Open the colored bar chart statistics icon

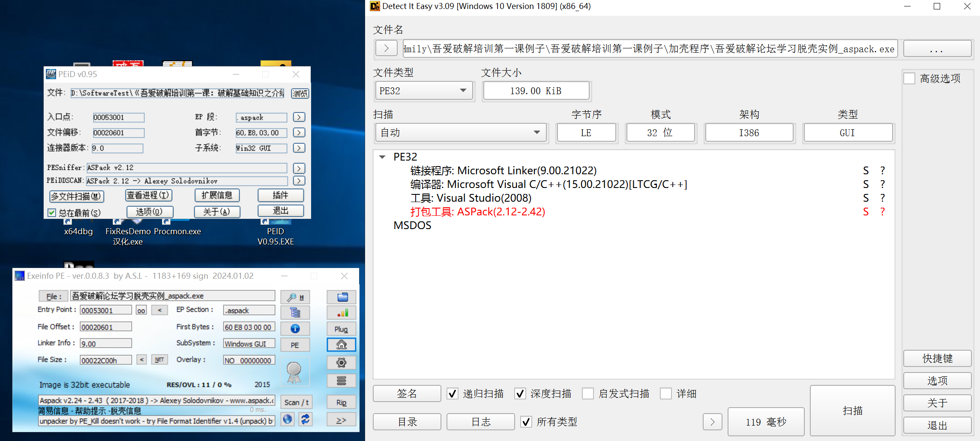[x=342, y=313]
